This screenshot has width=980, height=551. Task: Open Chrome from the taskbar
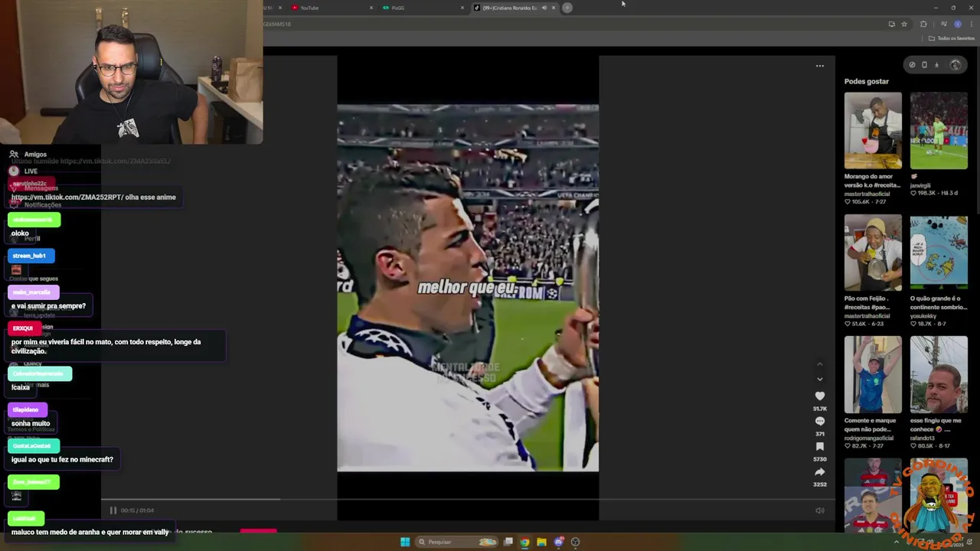point(524,542)
